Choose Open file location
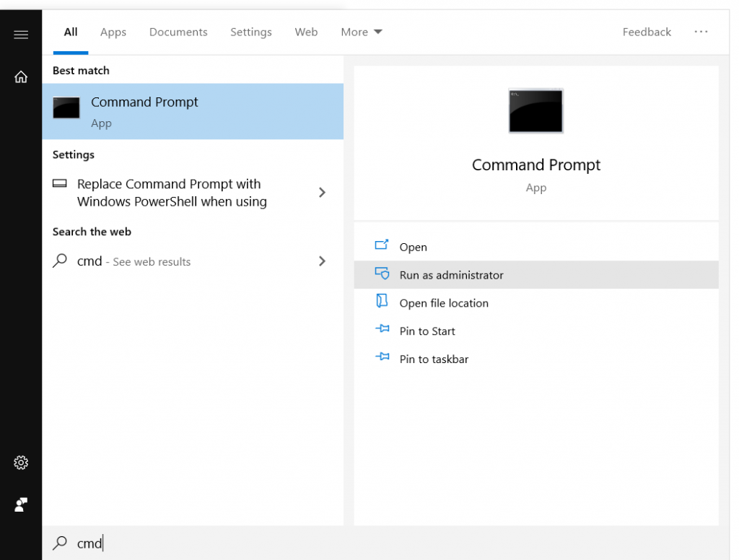The image size is (739, 560). tap(536, 302)
